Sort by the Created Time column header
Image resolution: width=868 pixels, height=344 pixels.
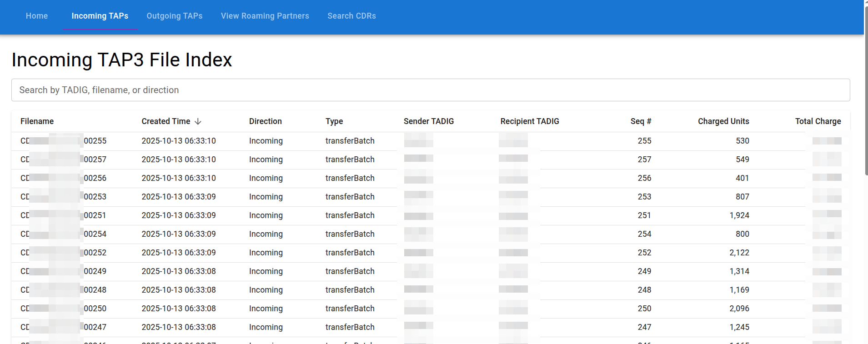coord(166,121)
